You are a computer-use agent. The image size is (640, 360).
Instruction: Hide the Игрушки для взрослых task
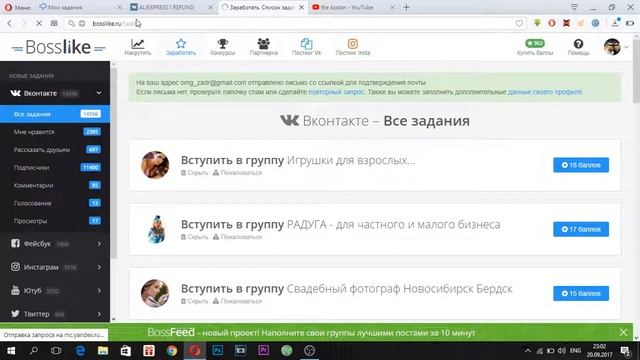(x=195, y=173)
